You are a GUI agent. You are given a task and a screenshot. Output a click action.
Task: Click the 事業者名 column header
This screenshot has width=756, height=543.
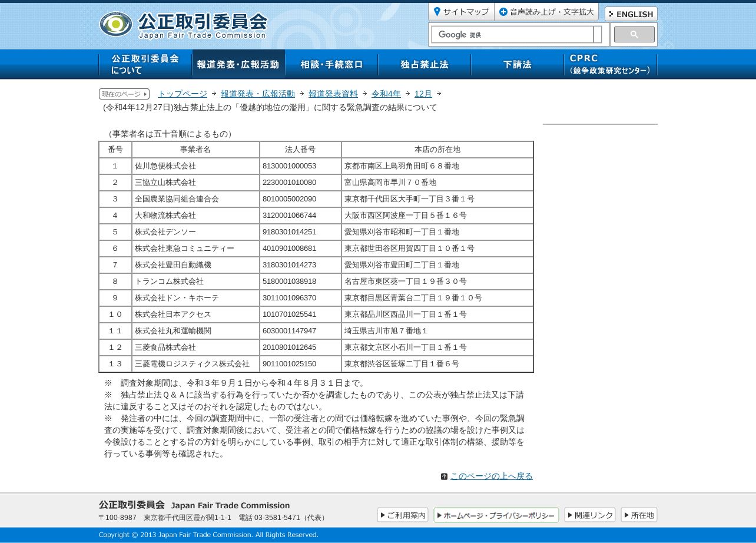click(195, 150)
